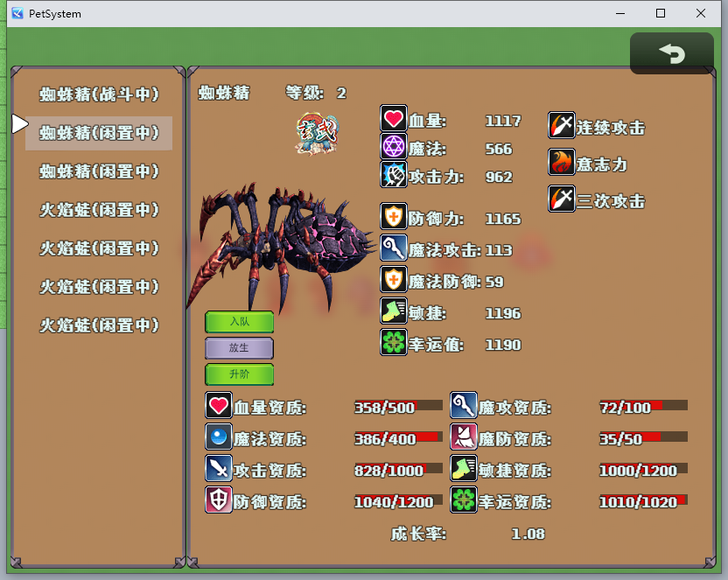Click the sword icon beside 攻击资质
The width and height of the screenshot is (728, 580).
coord(218,468)
